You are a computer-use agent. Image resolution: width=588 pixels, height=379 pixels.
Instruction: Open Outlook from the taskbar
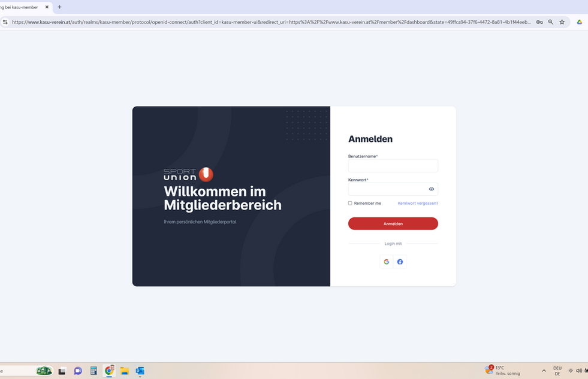140,371
